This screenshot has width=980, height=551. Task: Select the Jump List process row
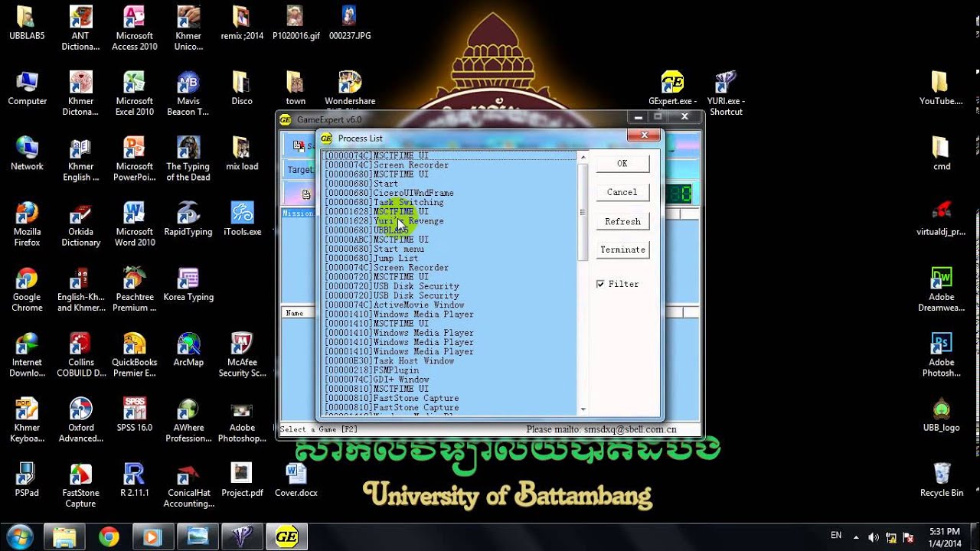(449, 258)
